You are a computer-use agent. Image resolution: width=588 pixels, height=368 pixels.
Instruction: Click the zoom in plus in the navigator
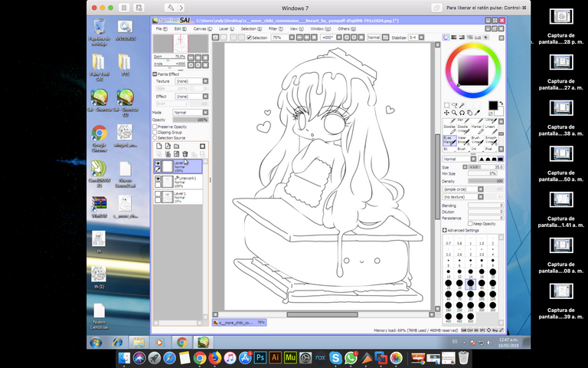pos(198,58)
